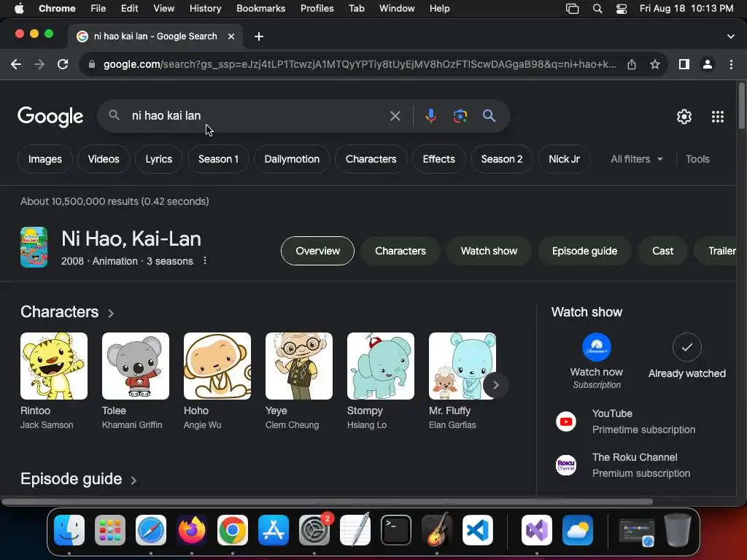Open the Google apps grid

pos(718,117)
